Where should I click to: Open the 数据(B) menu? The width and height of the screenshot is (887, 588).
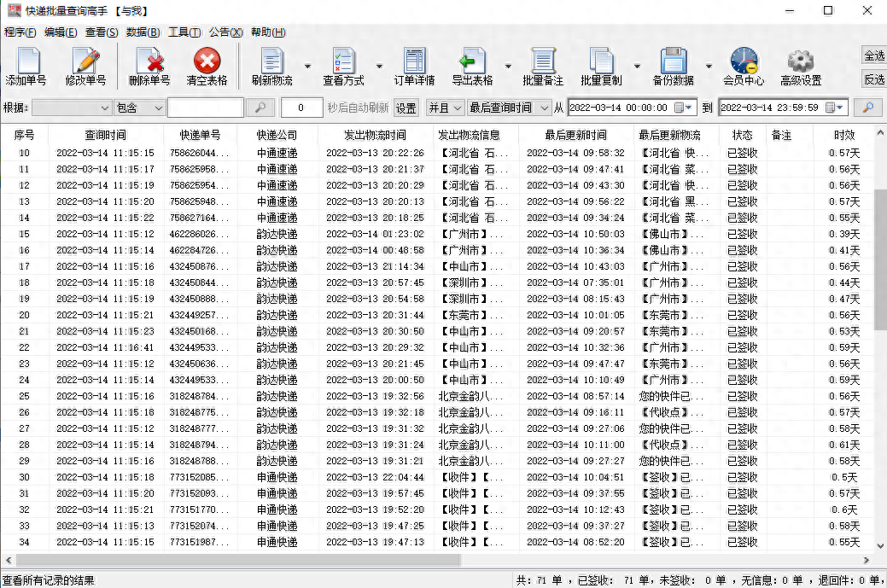point(143,32)
